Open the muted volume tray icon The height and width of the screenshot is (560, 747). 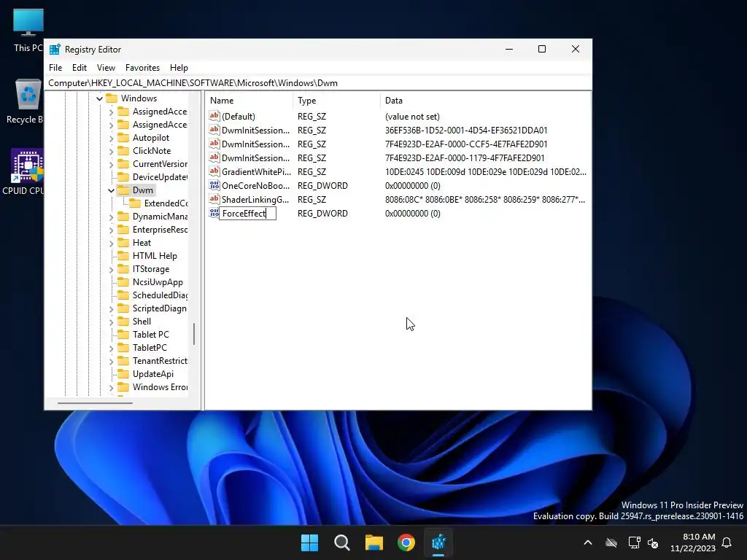[653, 542]
